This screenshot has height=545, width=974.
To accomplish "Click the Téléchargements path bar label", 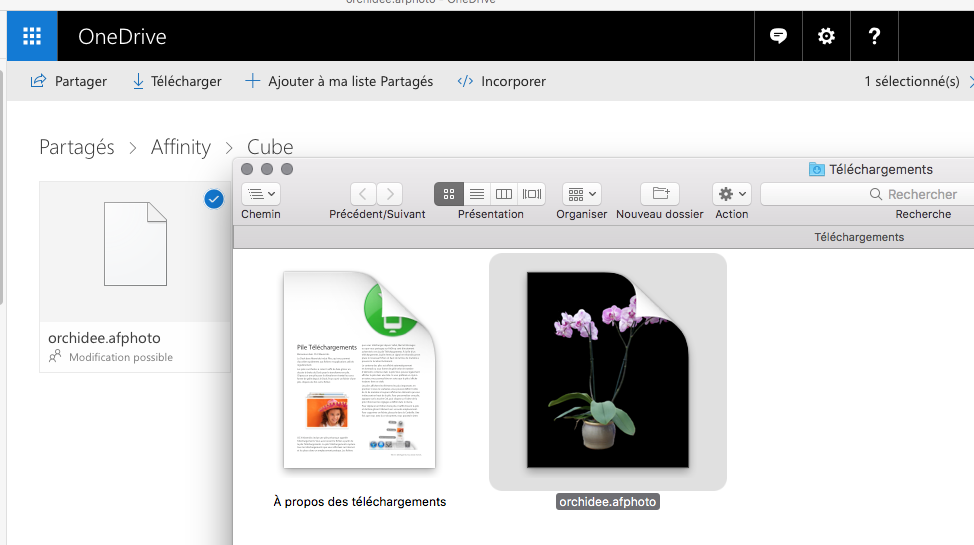I will tap(859, 237).
